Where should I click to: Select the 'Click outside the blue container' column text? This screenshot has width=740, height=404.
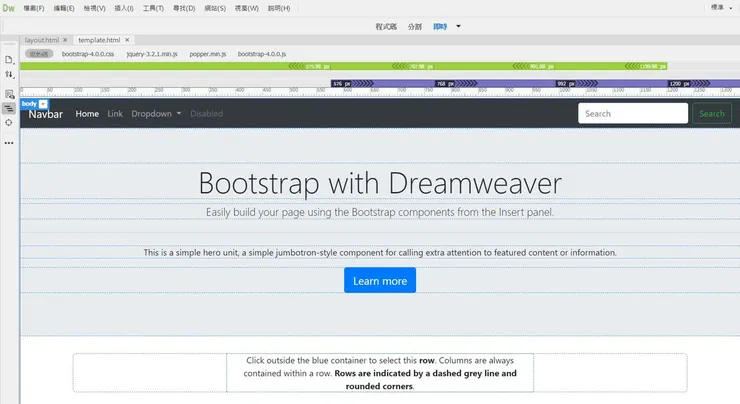click(x=380, y=373)
